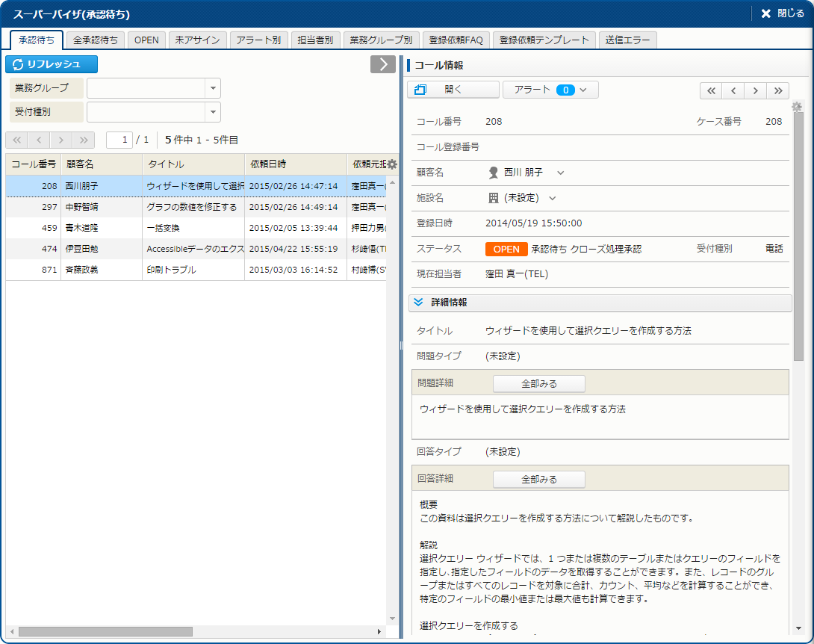The height and width of the screenshot is (644, 814).
Task: Switch to the 送信エラー tab
Action: pos(627,40)
